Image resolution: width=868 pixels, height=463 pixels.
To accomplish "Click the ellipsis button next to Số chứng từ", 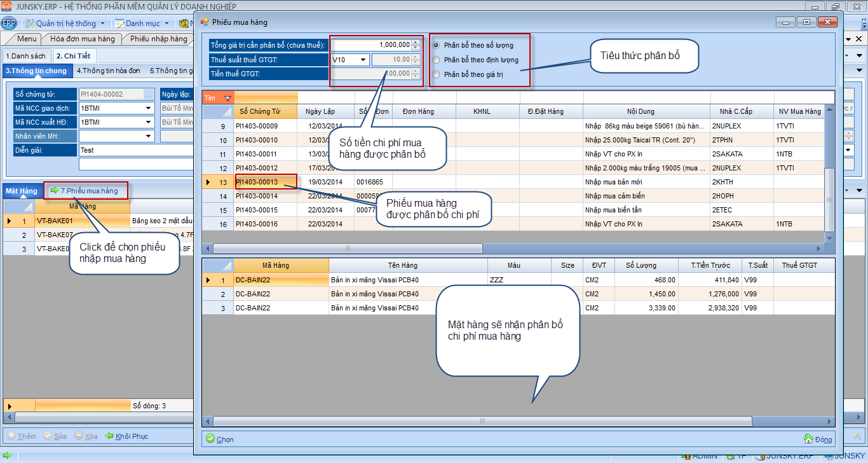I will [149, 94].
